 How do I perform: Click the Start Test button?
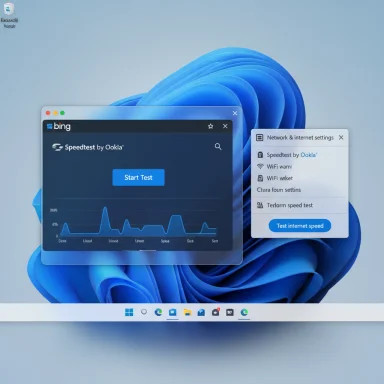tap(138, 177)
